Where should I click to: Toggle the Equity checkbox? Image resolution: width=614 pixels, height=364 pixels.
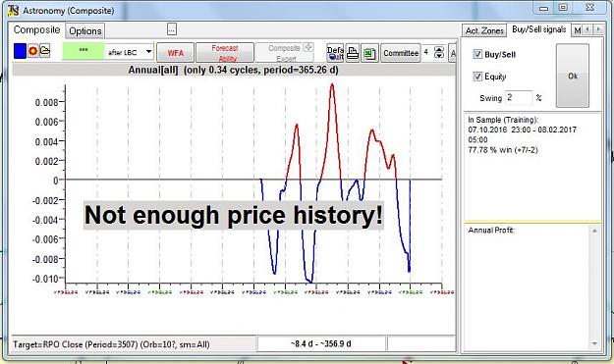477,77
